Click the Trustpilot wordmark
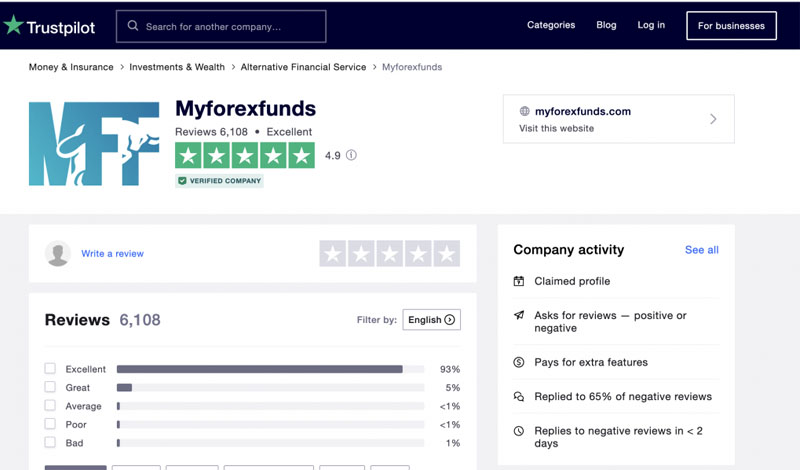 61,27
